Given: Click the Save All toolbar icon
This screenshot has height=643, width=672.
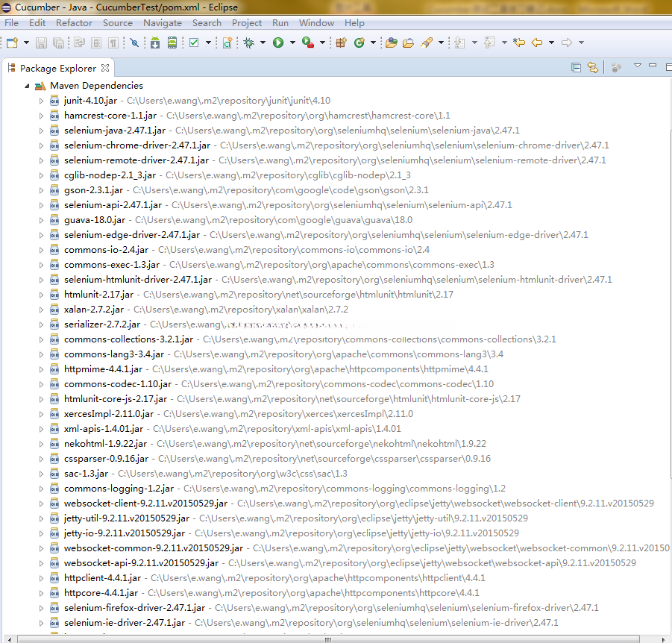Looking at the screenshot, I should pos(58,43).
